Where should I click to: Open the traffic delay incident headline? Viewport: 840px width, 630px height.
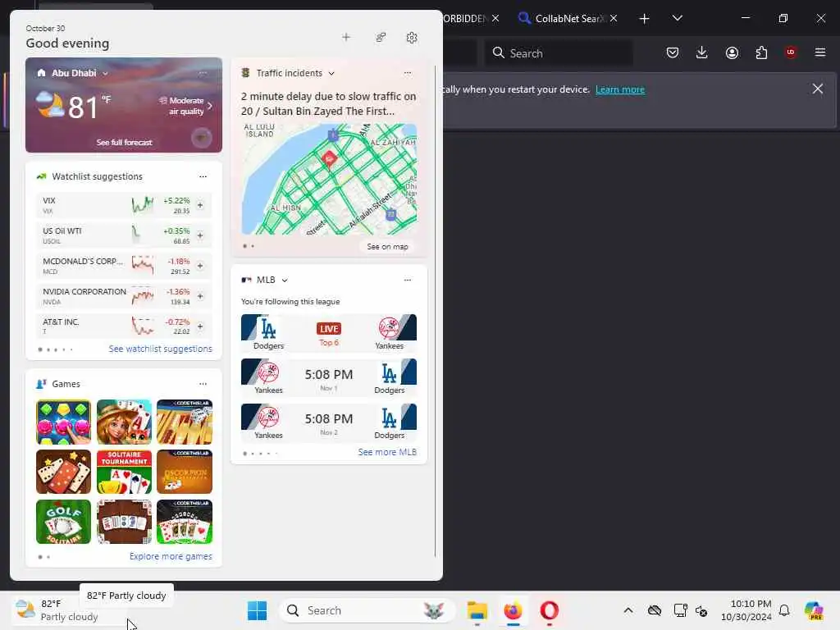(x=329, y=103)
